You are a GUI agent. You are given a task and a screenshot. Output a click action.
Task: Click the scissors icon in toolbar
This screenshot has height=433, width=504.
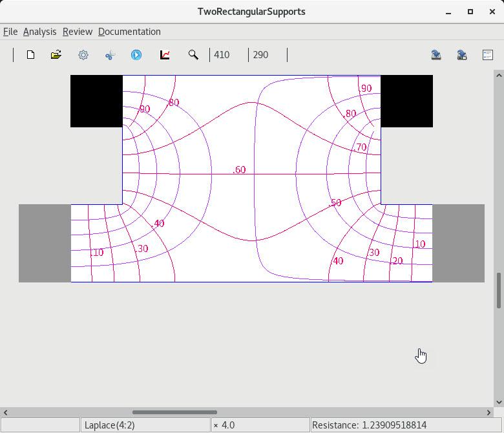[x=110, y=55]
